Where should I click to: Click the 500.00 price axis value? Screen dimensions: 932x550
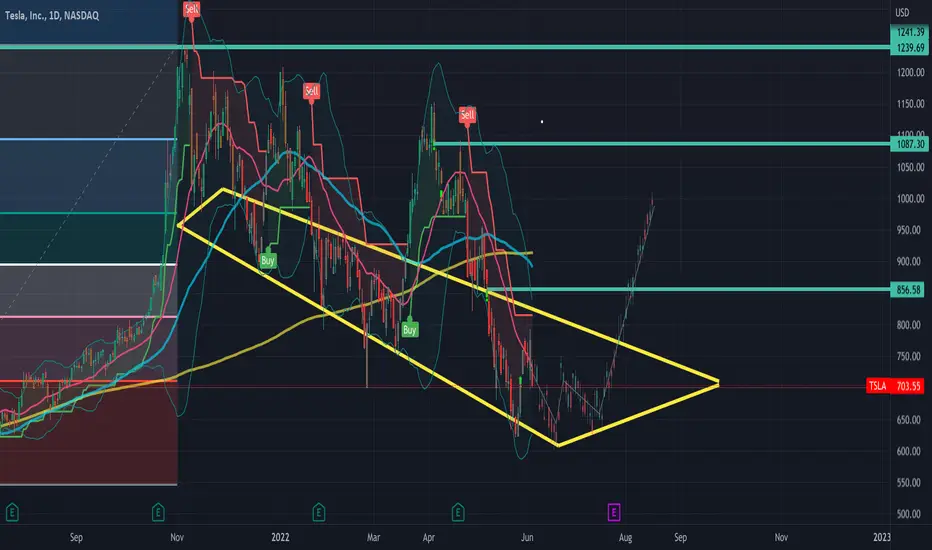[x=911, y=514]
